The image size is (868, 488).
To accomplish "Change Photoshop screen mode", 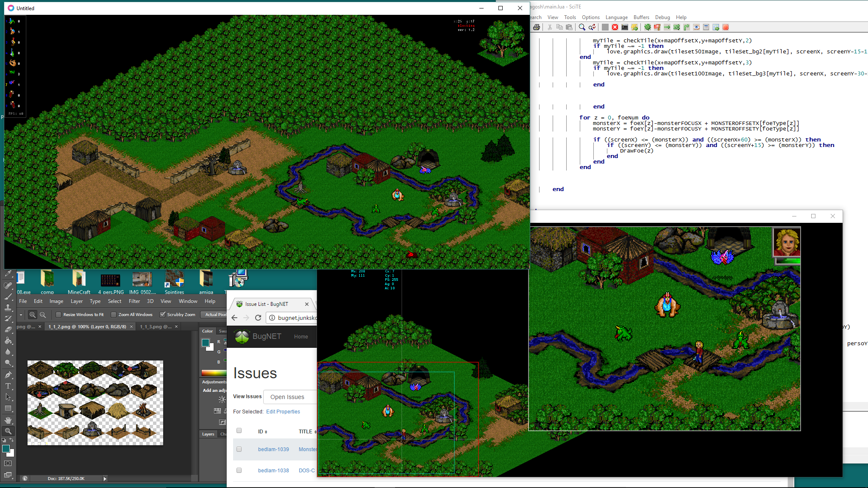I will coord(8,475).
